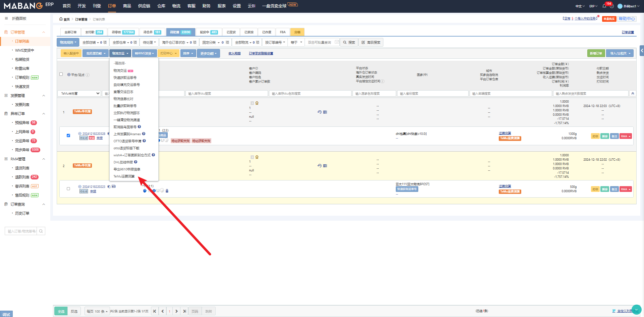Screen dimensions: 644x317
Task: Click the help icon next to DHL在线申报
Action: click(136, 162)
